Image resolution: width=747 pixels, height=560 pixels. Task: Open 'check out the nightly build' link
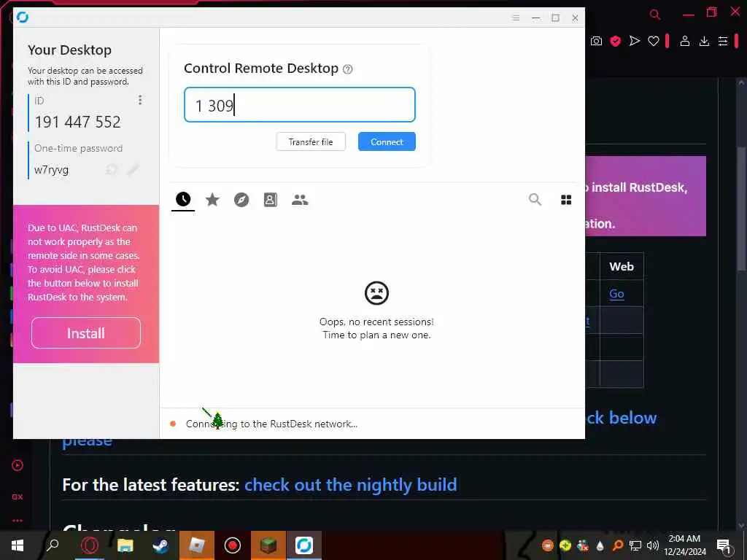pos(351,485)
